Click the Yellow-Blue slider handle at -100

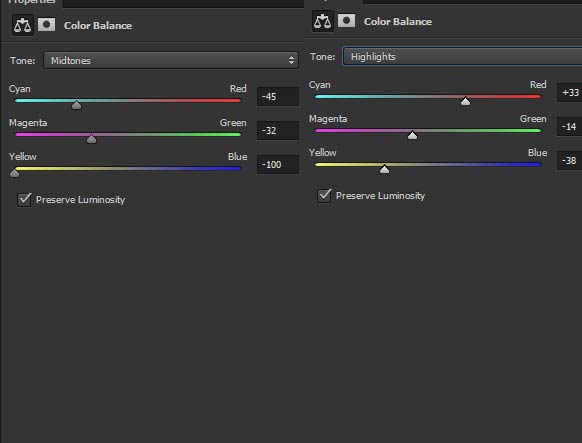14,173
